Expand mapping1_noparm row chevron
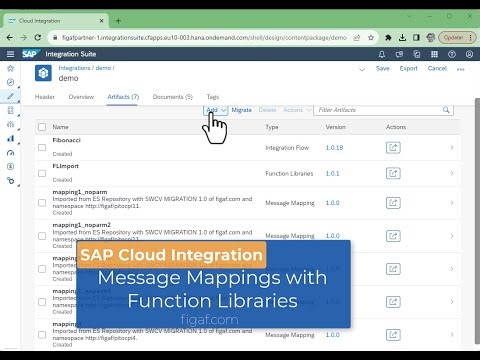Screen dimensions: 480x360 [452, 203]
